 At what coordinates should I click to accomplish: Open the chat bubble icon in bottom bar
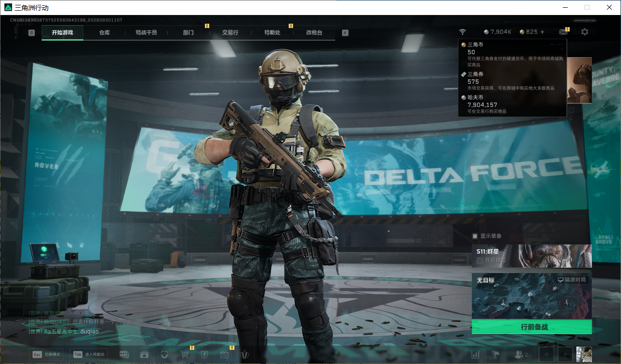124,354
